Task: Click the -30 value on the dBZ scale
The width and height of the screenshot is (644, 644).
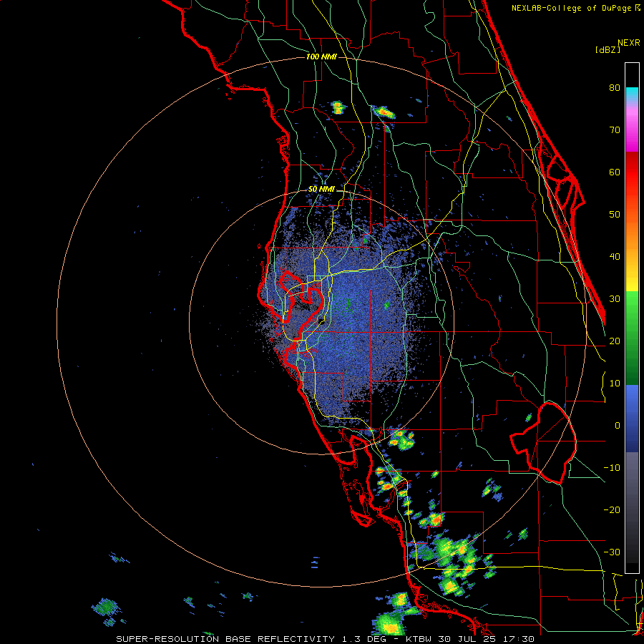Action: pos(612,552)
